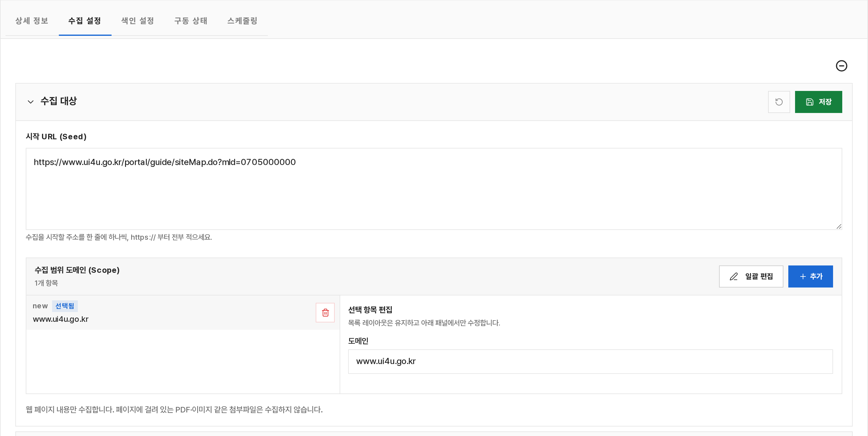The image size is (868, 436).
Task: Click the 선택 항목 편집 heading
Action: pos(370,310)
